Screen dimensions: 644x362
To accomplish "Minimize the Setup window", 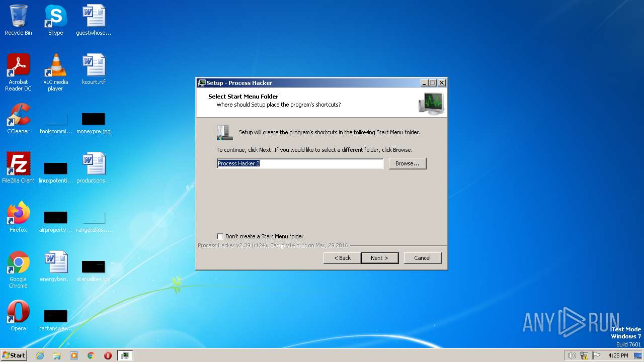I will click(424, 83).
